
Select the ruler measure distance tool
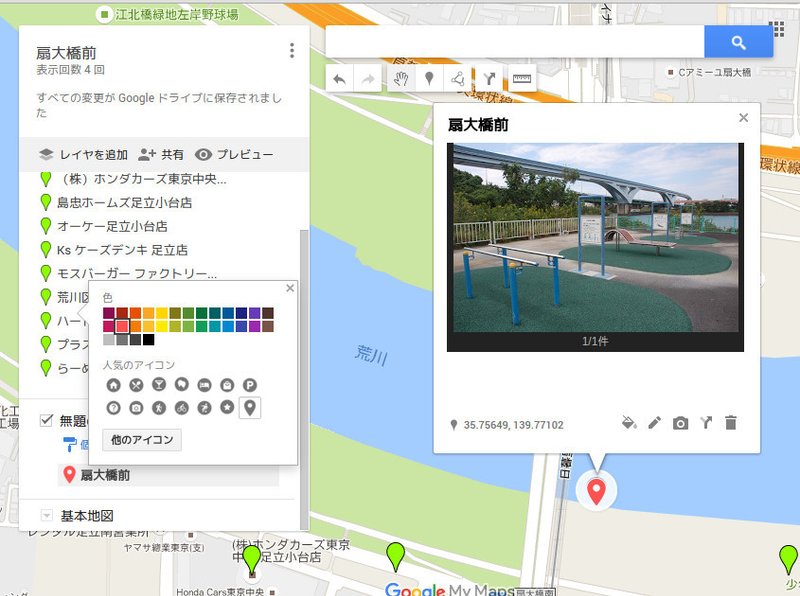522,79
